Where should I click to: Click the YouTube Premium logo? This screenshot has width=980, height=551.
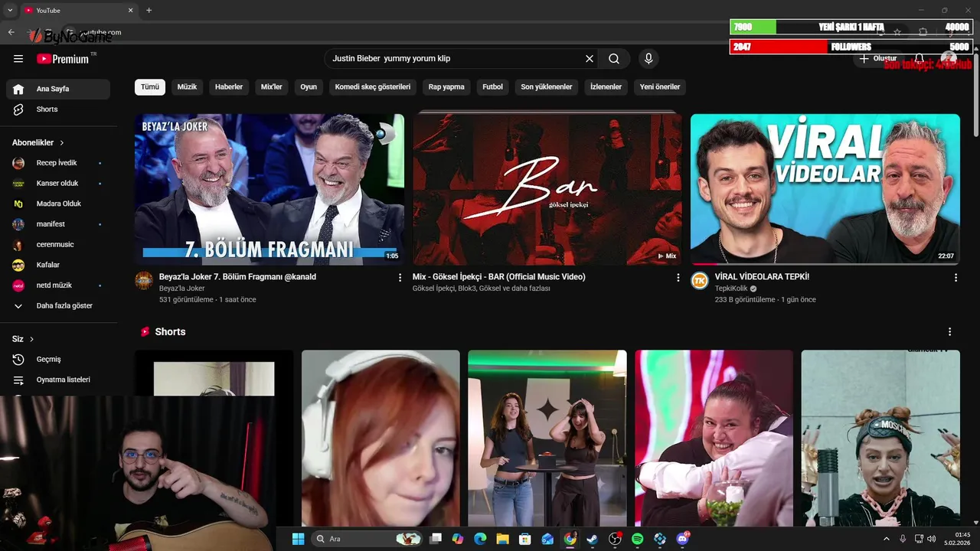point(63,59)
